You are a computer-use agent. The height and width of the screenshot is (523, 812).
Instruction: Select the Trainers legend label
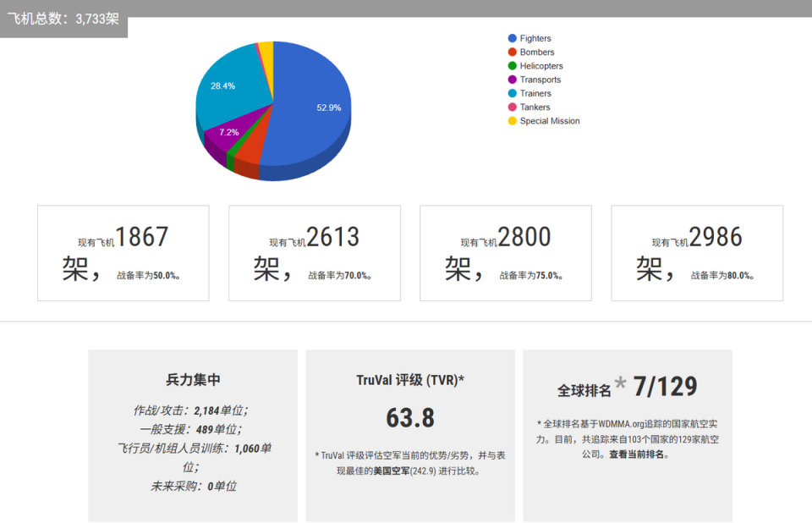coord(535,93)
